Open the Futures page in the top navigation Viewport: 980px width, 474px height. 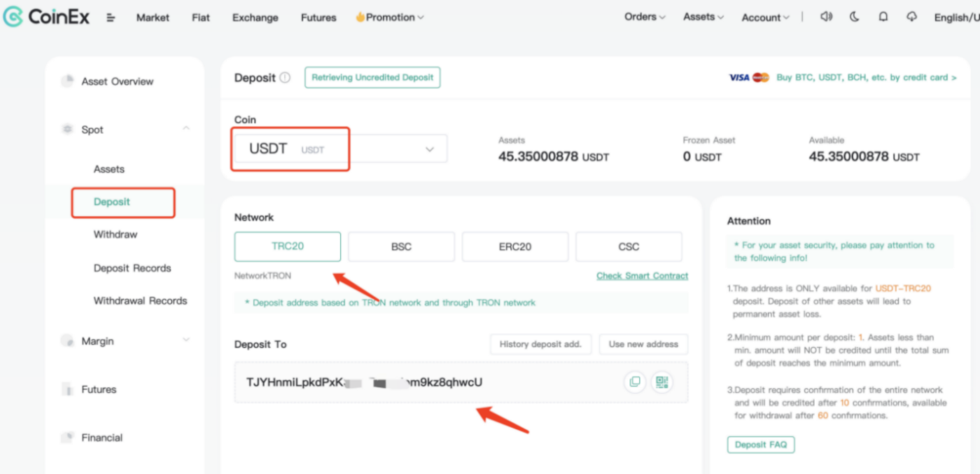(318, 18)
